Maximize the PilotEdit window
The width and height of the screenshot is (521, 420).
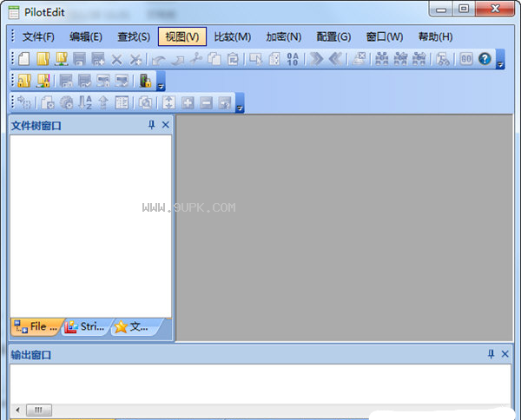tap(464, 9)
